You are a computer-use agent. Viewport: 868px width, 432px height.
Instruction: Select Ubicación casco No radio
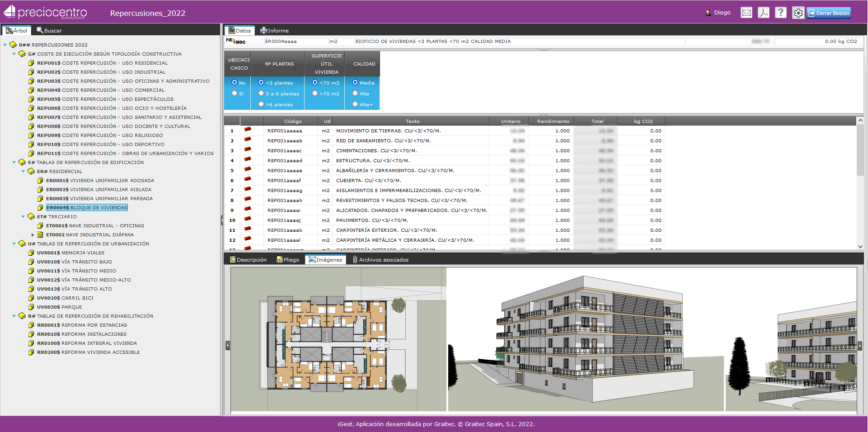(235, 83)
